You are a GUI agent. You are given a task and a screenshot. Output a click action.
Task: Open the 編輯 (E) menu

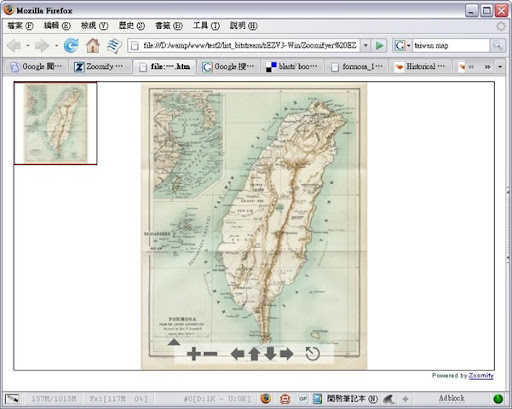coord(57,26)
